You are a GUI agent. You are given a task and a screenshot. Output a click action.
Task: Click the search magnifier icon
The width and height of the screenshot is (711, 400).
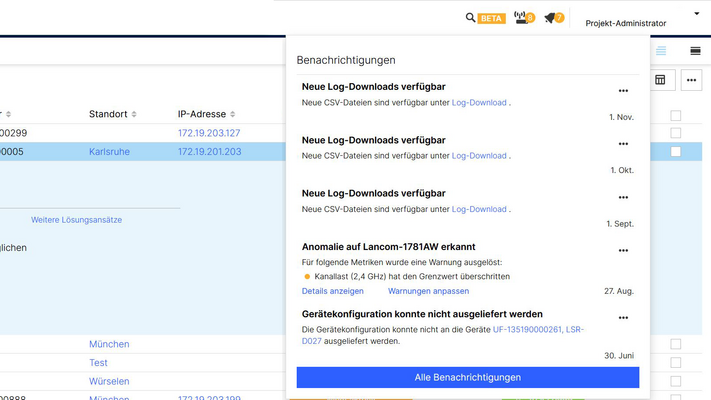tap(472, 18)
